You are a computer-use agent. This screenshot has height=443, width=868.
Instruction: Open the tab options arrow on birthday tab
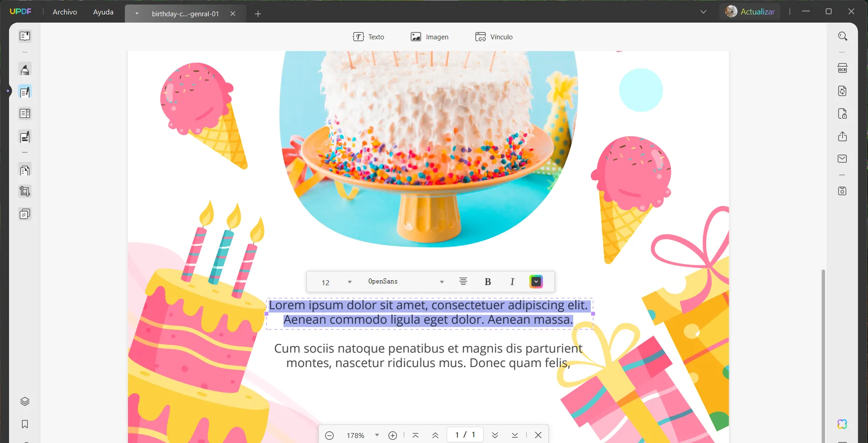[137, 14]
